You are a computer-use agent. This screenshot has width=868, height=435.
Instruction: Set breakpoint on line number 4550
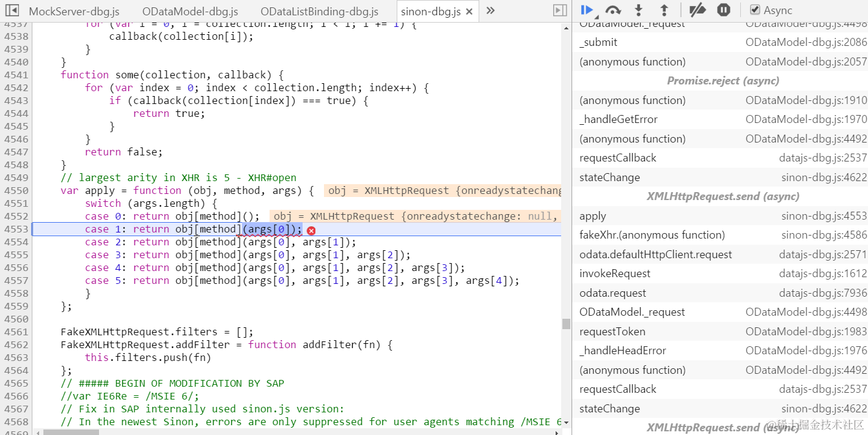pos(15,190)
